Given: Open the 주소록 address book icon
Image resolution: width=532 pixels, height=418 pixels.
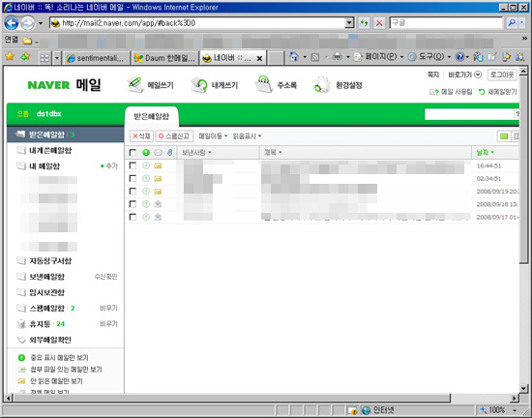Looking at the screenshot, I should click(x=264, y=84).
